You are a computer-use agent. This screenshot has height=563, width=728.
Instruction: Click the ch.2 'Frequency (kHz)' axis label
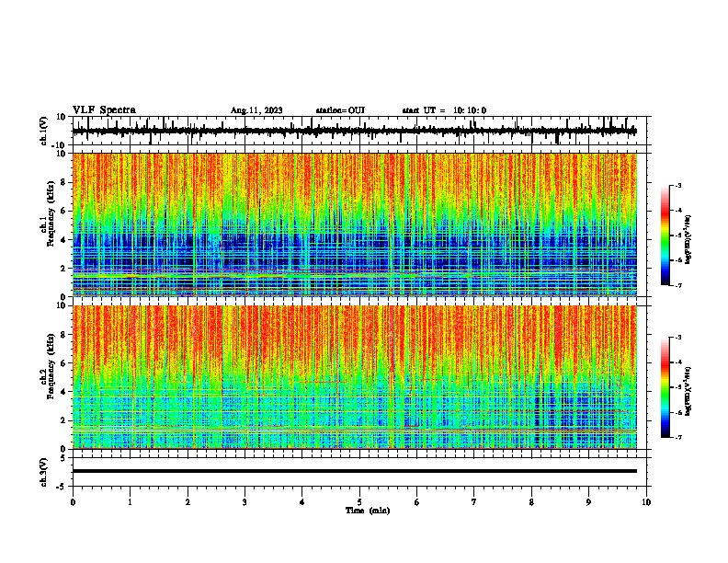[51, 366]
